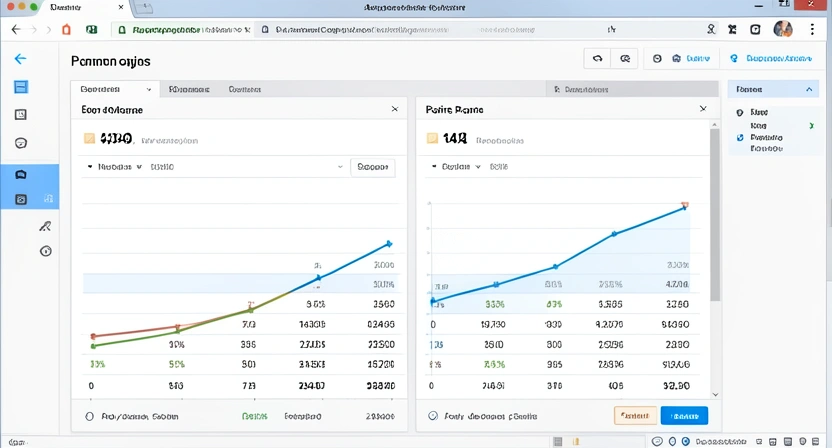Close the left chart panel

394,109
